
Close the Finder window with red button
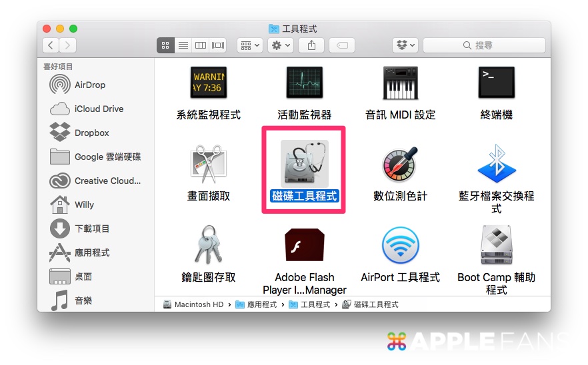(x=47, y=29)
